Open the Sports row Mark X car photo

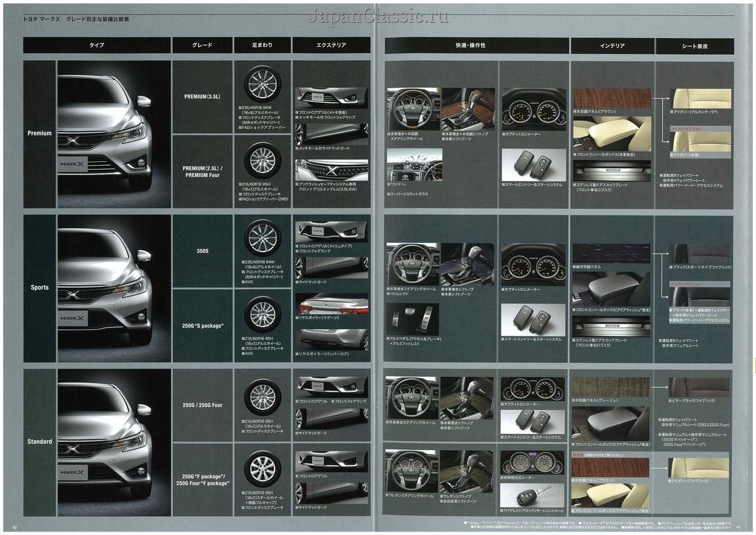pos(114,288)
